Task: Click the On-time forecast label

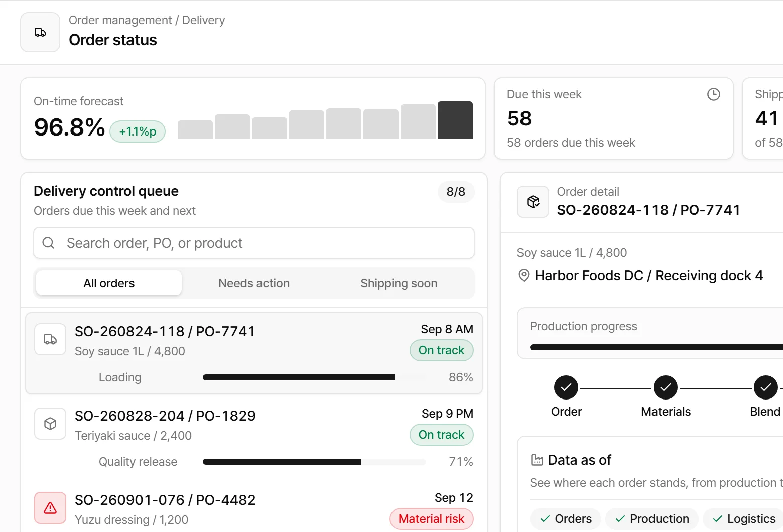Action: pyautogui.click(x=78, y=101)
